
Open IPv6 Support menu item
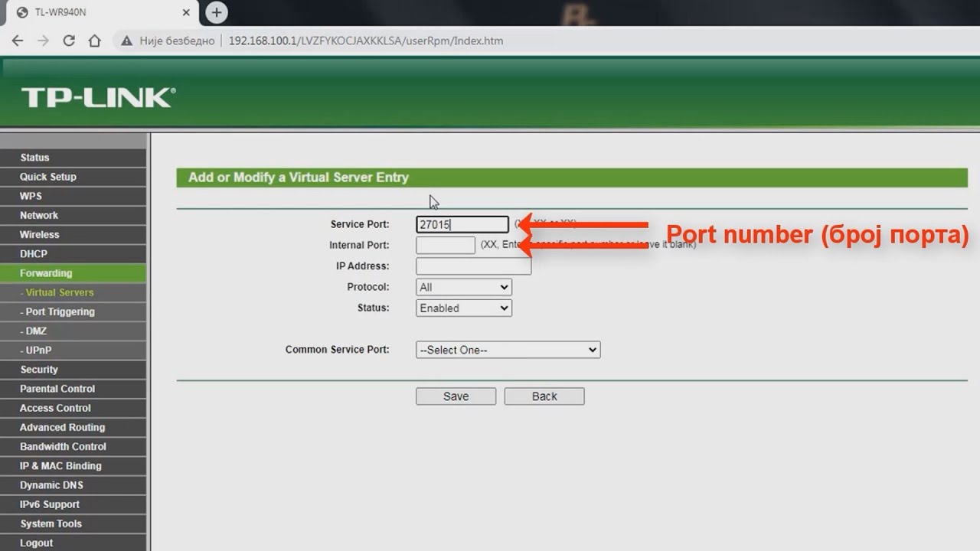click(x=73, y=504)
